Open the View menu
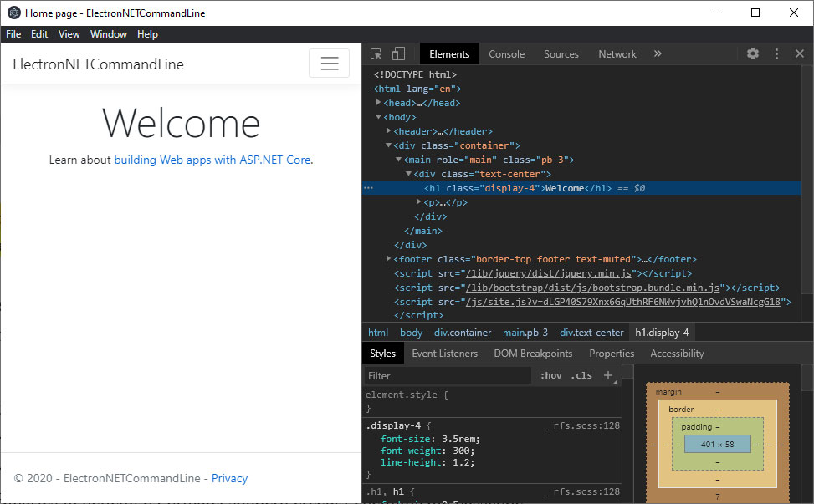The height and width of the screenshot is (504, 814). pyautogui.click(x=69, y=34)
